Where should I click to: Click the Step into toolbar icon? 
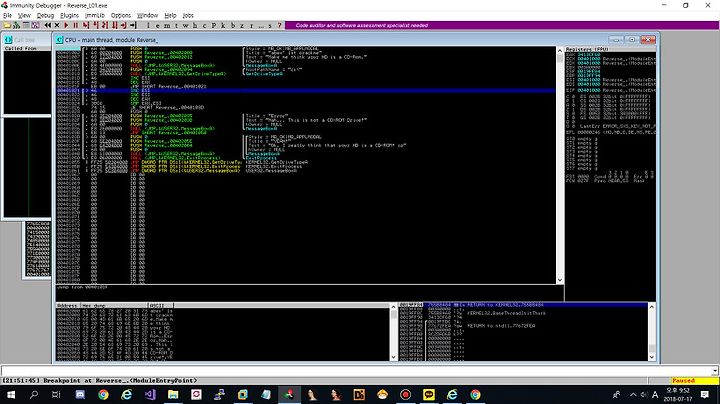[85, 25]
